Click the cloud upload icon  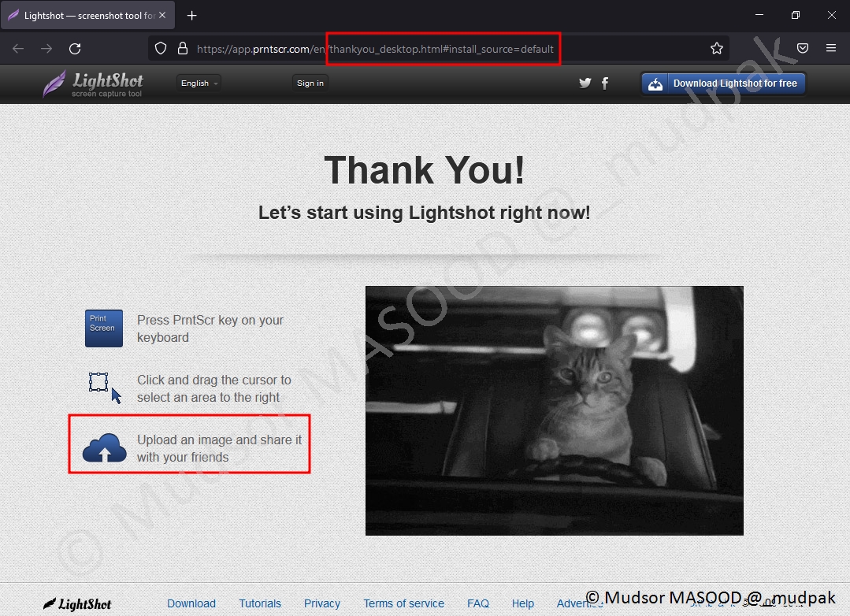pyautogui.click(x=105, y=447)
